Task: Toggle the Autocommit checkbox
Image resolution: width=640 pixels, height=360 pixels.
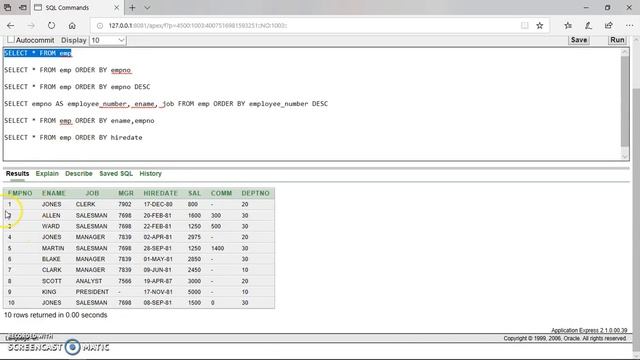Action: pos(11,40)
